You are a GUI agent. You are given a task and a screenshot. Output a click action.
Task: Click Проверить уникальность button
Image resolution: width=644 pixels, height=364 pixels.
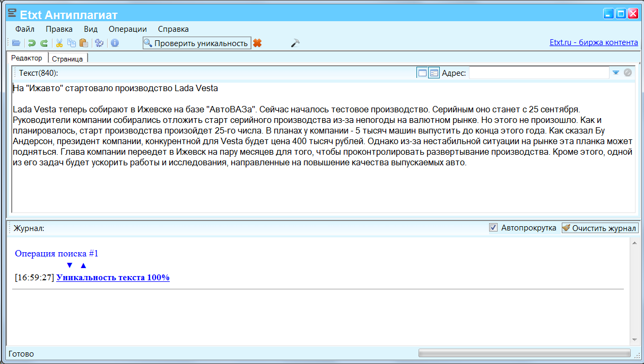[197, 43]
